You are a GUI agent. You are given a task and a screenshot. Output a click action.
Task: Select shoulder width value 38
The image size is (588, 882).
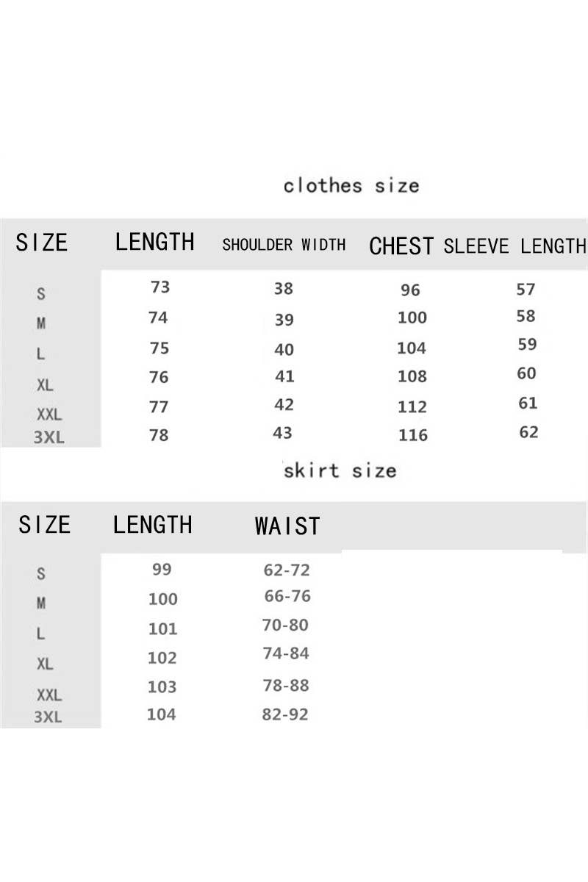click(x=284, y=288)
